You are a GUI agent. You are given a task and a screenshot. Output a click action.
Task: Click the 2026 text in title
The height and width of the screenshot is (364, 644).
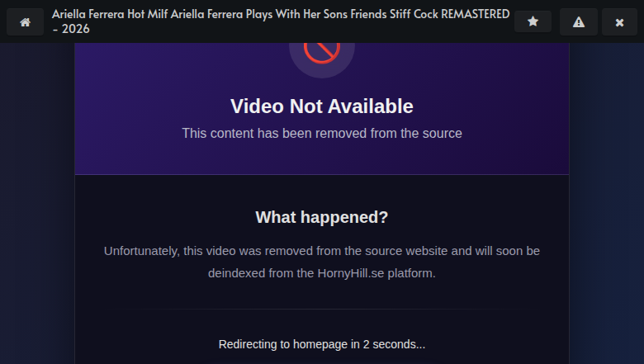(x=76, y=29)
